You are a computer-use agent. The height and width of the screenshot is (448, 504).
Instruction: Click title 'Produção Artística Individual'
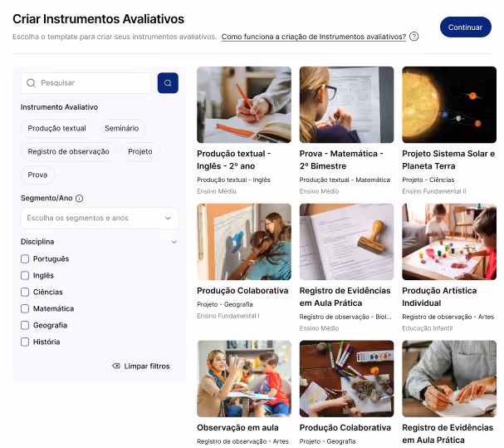[x=439, y=297]
